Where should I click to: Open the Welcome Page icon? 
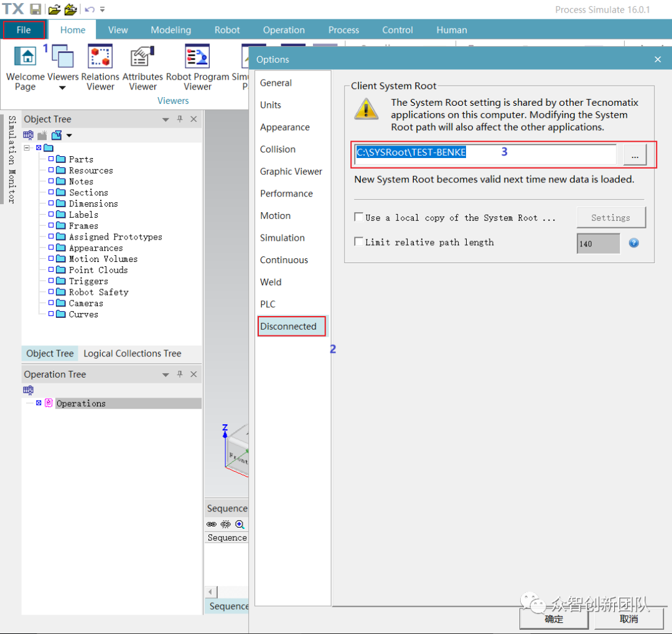[26, 56]
